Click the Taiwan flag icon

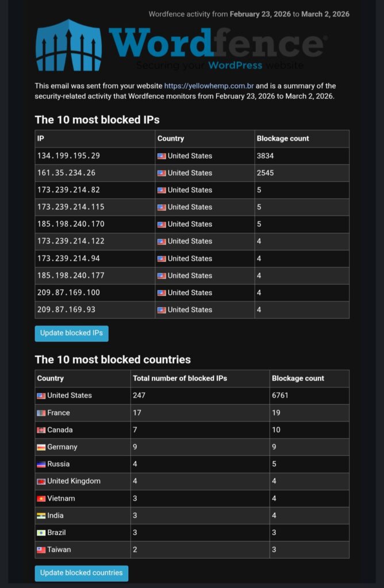(x=41, y=550)
